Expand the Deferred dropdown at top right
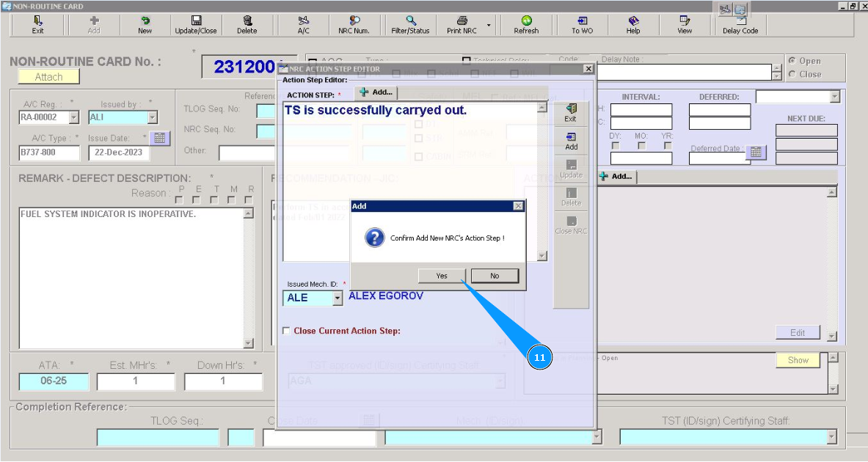Screen dimensions: 868x462 pos(835,98)
